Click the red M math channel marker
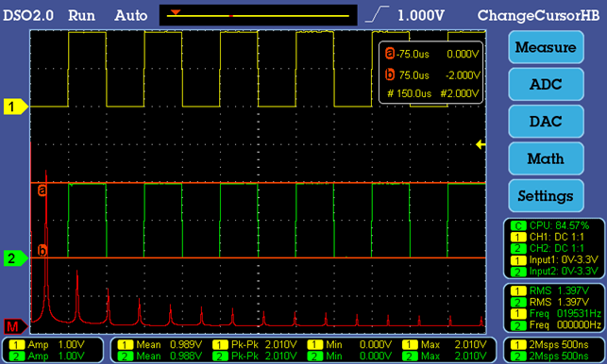 [x=16, y=327]
